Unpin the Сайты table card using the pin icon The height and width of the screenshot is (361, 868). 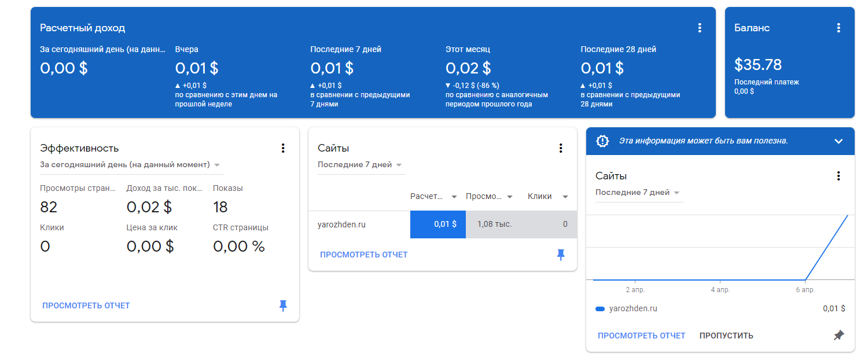561,255
